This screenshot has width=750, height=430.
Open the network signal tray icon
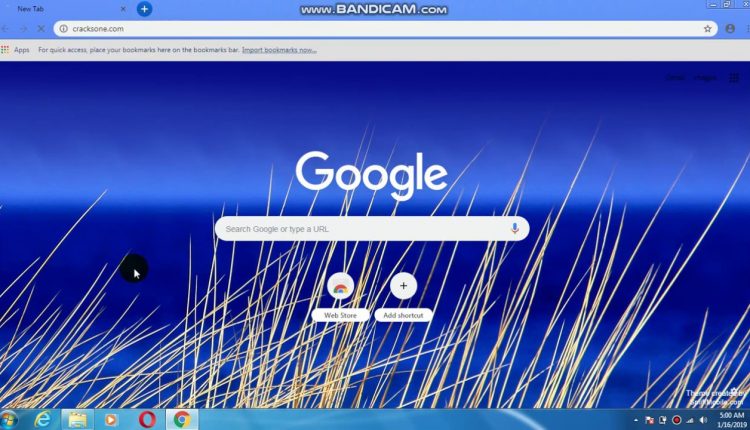(690, 420)
